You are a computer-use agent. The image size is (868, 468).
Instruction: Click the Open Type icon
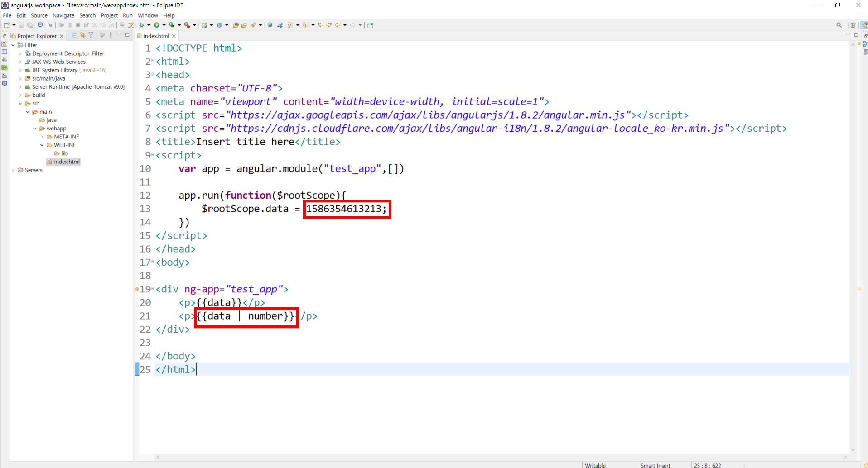[236, 25]
